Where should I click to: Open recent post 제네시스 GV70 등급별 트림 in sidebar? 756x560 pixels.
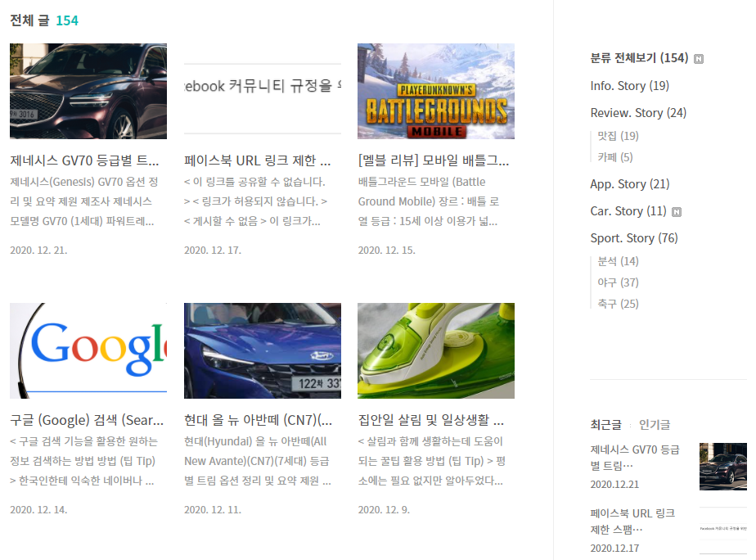coord(635,458)
